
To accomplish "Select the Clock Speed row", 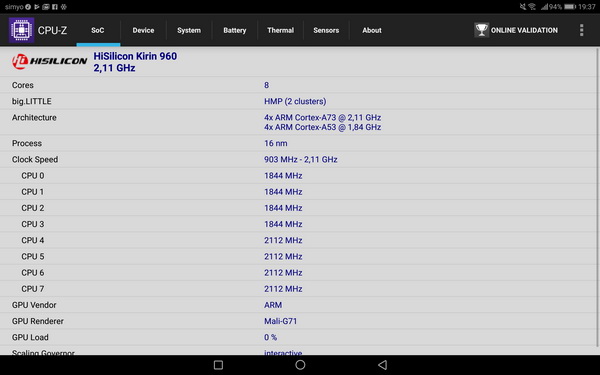I will (x=298, y=159).
